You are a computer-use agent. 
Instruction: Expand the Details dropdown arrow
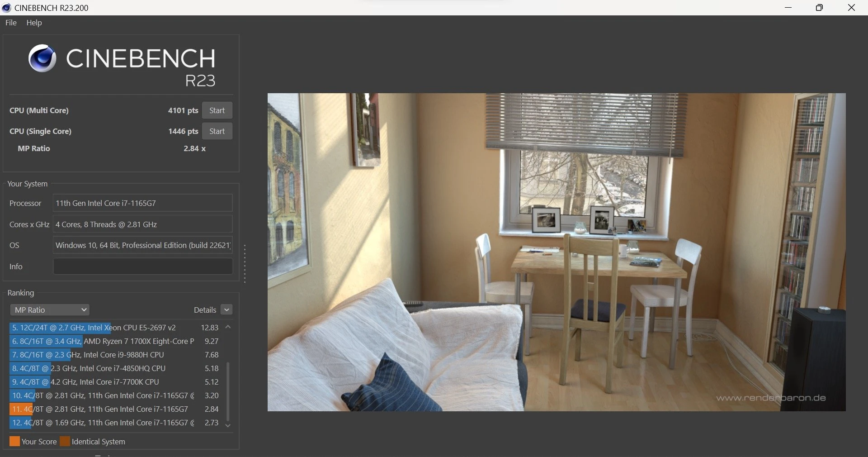[x=227, y=310]
